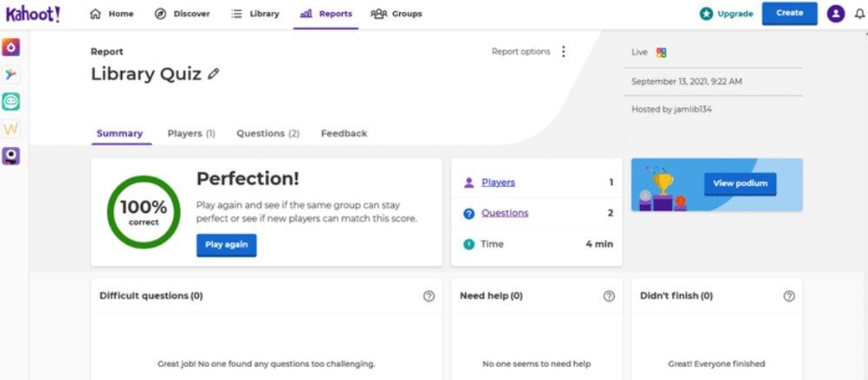This screenshot has height=380, width=868.
Task: Open the Feedback tab
Action: tap(344, 133)
